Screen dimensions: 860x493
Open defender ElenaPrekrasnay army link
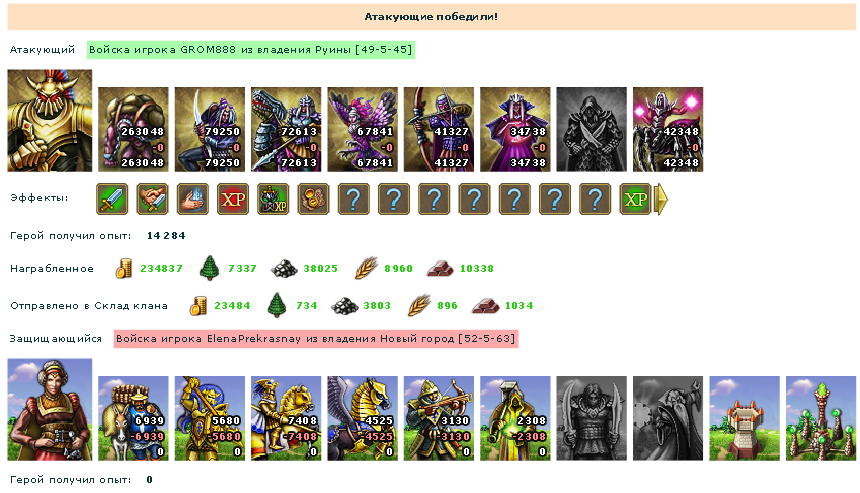[x=316, y=339]
